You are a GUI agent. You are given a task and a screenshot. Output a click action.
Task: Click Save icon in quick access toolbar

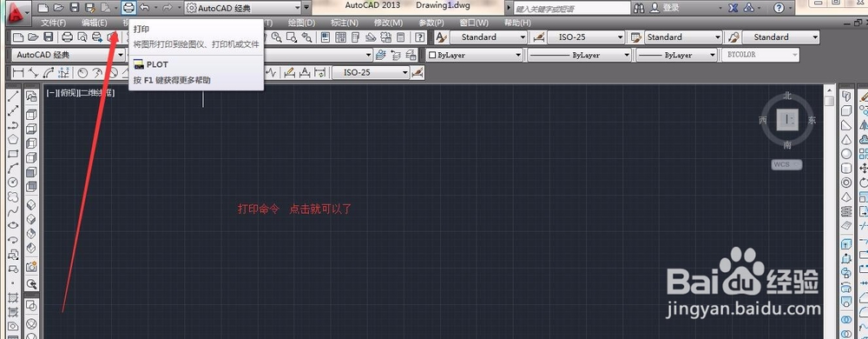pyautogui.click(x=74, y=8)
